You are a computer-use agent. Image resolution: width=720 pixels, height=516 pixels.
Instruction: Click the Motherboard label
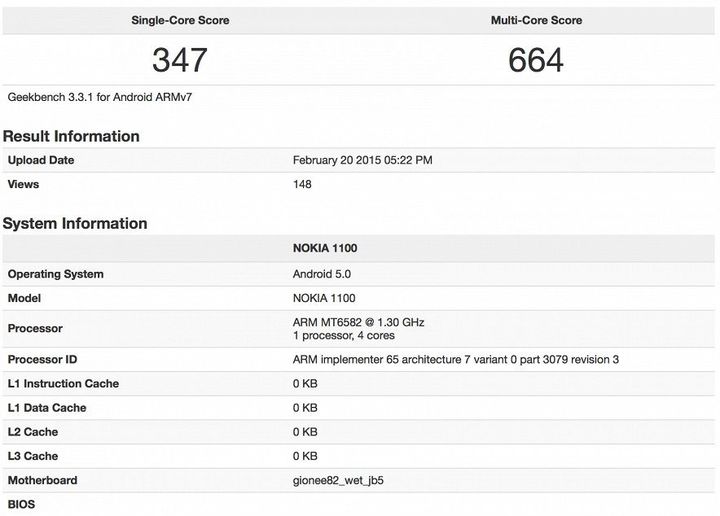[42, 481]
